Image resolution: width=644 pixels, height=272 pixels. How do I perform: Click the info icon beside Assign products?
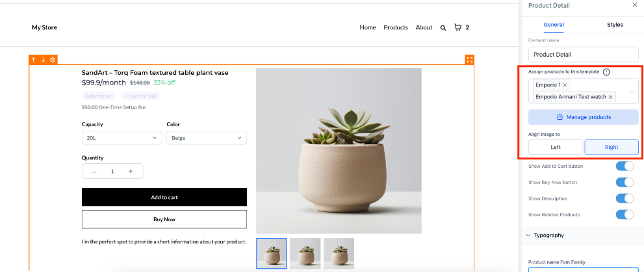(606, 72)
